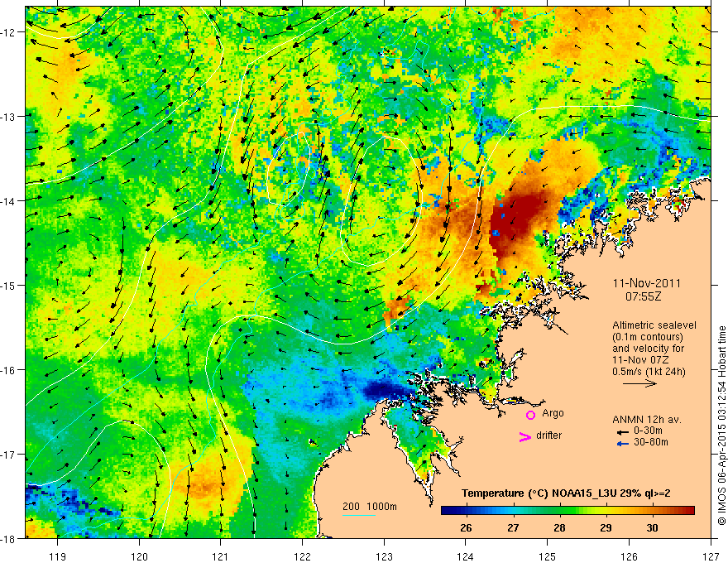
Task: Click the dark red end of the color bar
Action: tap(689, 511)
